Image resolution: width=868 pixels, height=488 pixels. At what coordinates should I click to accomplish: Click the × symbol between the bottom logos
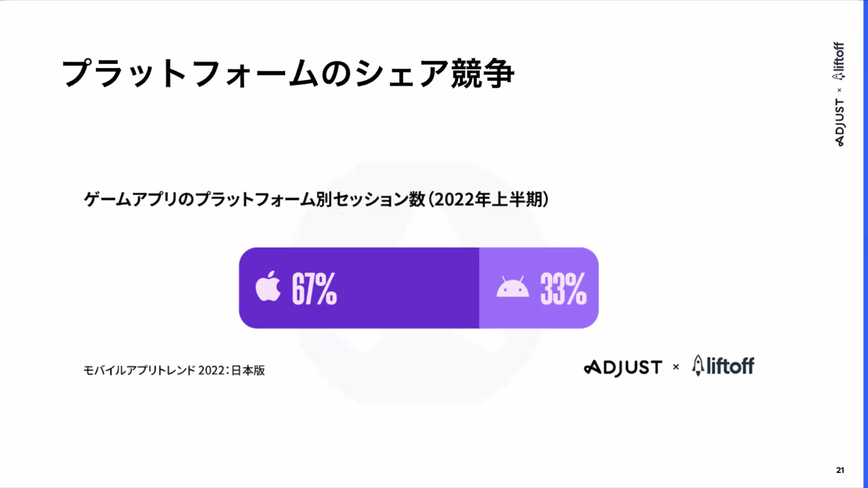676,367
